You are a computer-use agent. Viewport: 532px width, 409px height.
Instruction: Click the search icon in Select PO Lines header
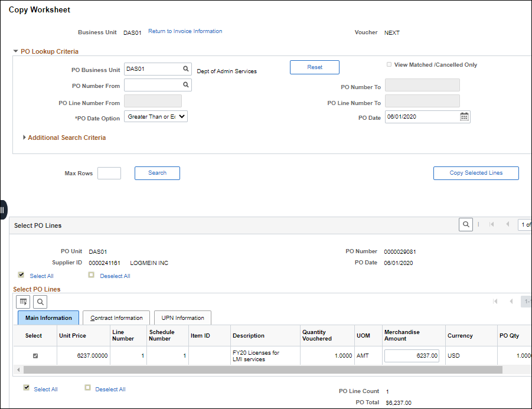[x=466, y=225]
